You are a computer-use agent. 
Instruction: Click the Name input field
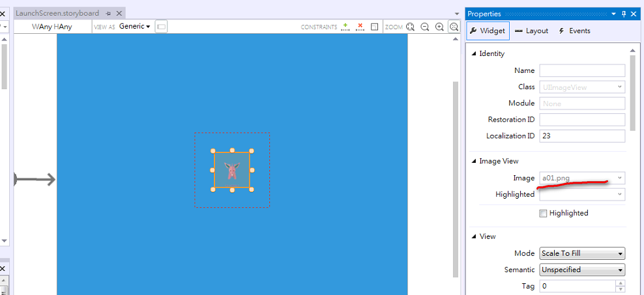click(581, 70)
